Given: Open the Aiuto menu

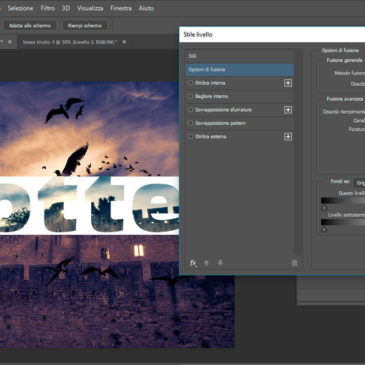Looking at the screenshot, I should tap(146, 8).
